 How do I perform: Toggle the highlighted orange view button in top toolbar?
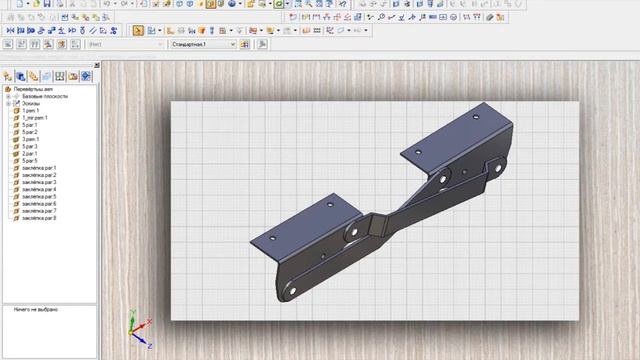coord(211,4)
